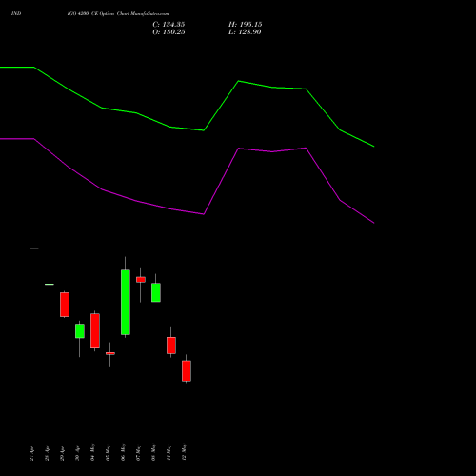476x476 pixels.
Task: Click the '29 Apr' date label
Action: 62,454
